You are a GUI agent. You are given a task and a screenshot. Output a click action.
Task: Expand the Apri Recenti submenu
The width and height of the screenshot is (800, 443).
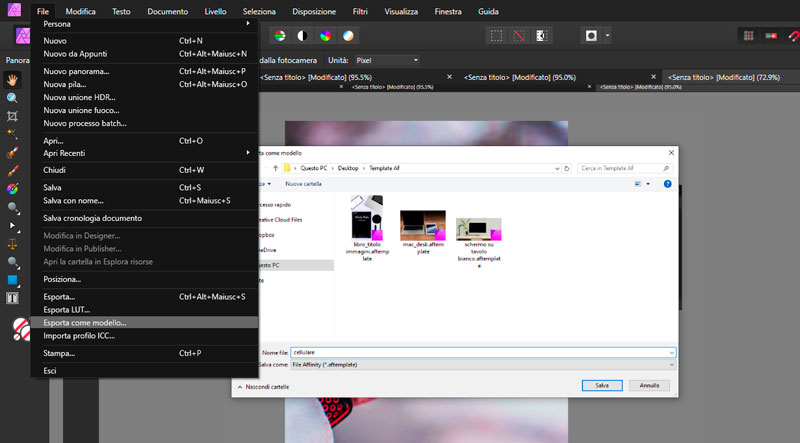pos(144,153)
